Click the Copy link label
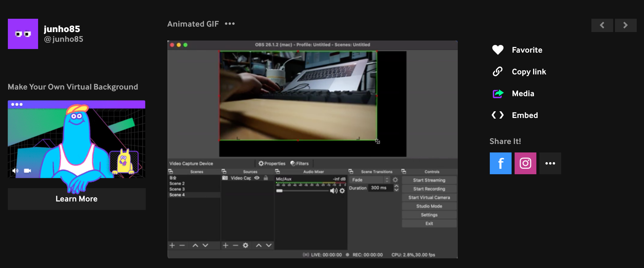Screen dimensions: 644x268 (529, 72)
